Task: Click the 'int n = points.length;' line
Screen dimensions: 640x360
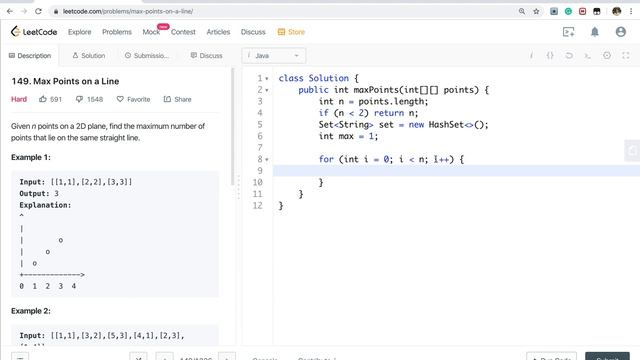Action: tap(373, 101)
